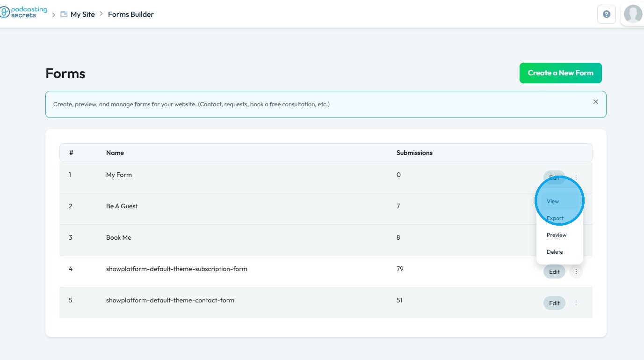644x360 pixels.
Task: Dismiss the forms info banner
Action: (595, 102)
